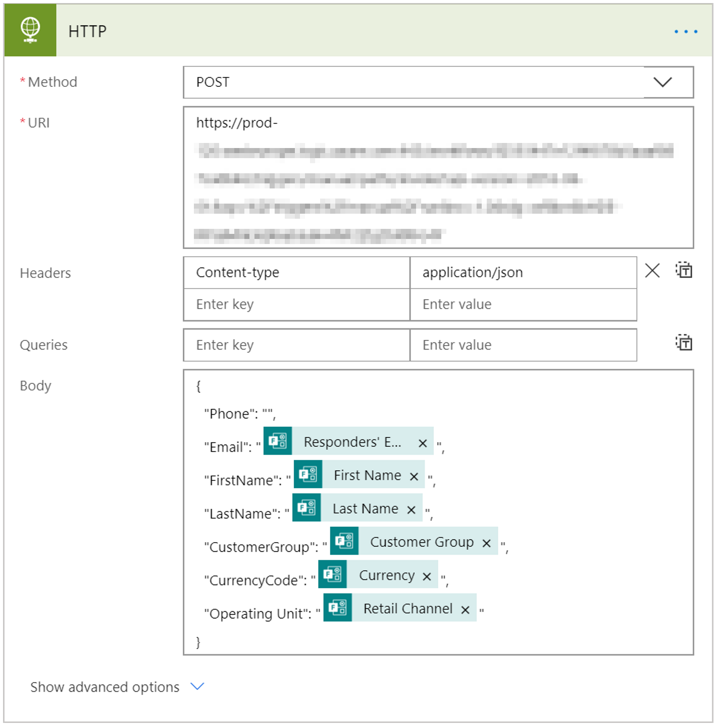Delete the Content-type header row
Viewport: 717px width, 728px height.
652,271
